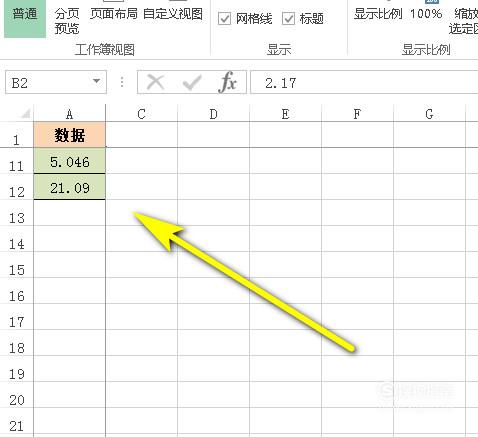Select row 20 header

(x=16, y=395)
